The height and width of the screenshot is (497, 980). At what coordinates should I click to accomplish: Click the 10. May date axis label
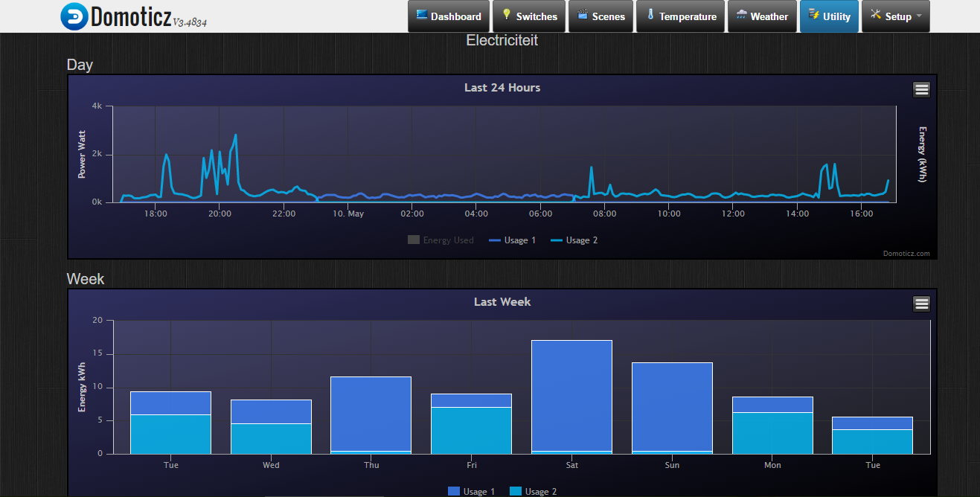tap(348, 214)
